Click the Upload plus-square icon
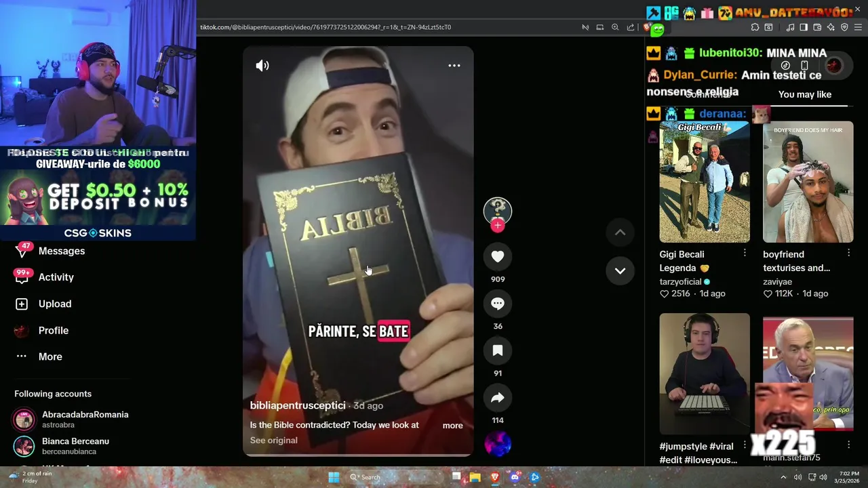The image size is (868, 488). click(x=22, y=304)
